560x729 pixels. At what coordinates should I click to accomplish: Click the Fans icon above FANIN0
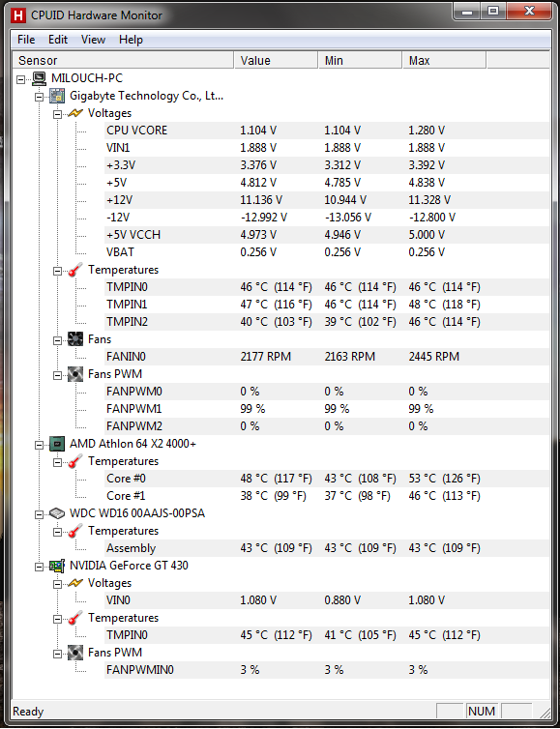75,339
